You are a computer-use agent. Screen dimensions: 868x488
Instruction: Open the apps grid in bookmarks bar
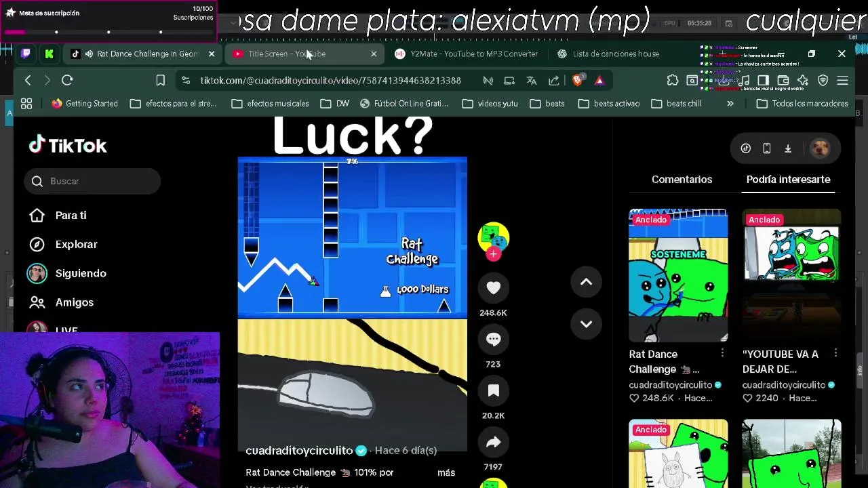point(26,104)
